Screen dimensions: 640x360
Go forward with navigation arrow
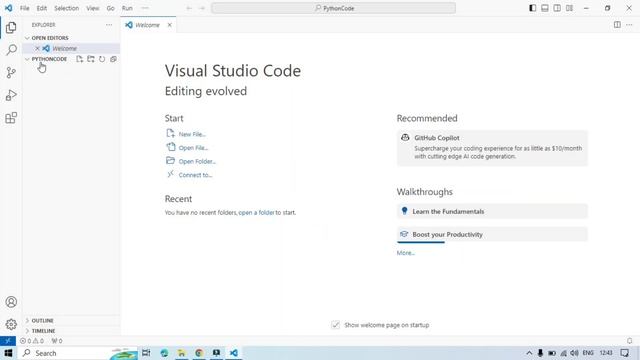(202, 8)
